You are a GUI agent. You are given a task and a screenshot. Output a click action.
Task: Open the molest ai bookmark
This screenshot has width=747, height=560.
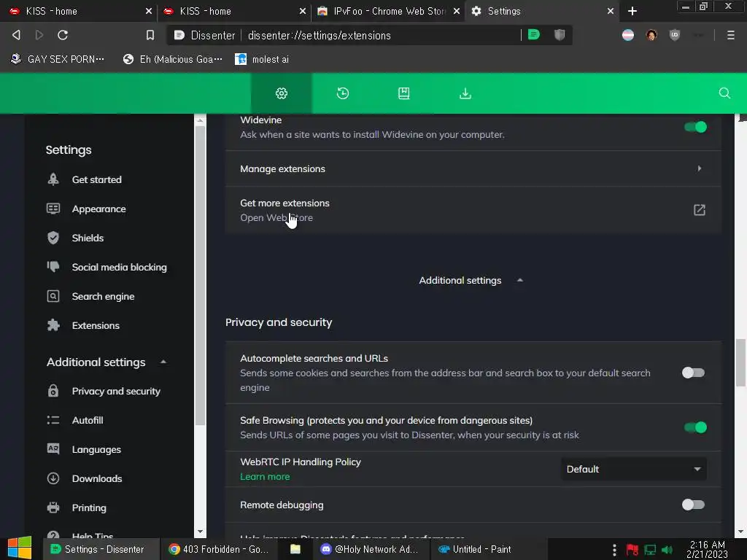[x=262, y=59]
